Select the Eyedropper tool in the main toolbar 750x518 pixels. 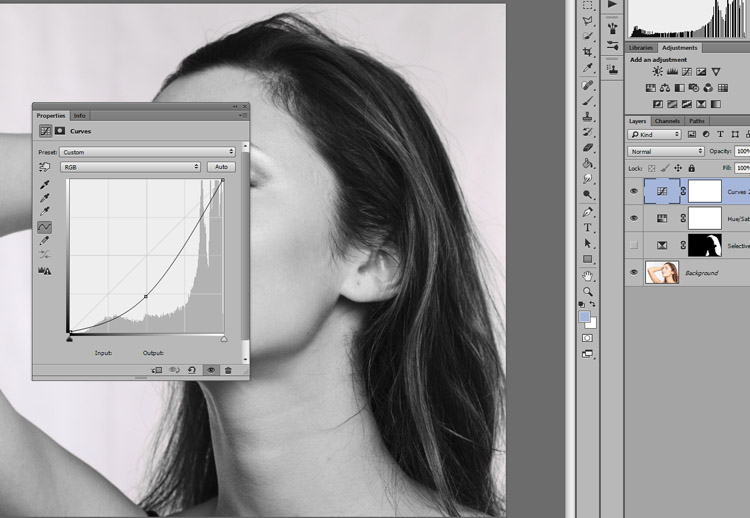tap(587, 67)
